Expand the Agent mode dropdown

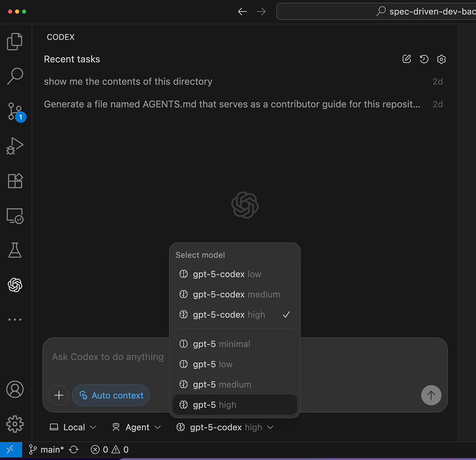pos(137,427)
